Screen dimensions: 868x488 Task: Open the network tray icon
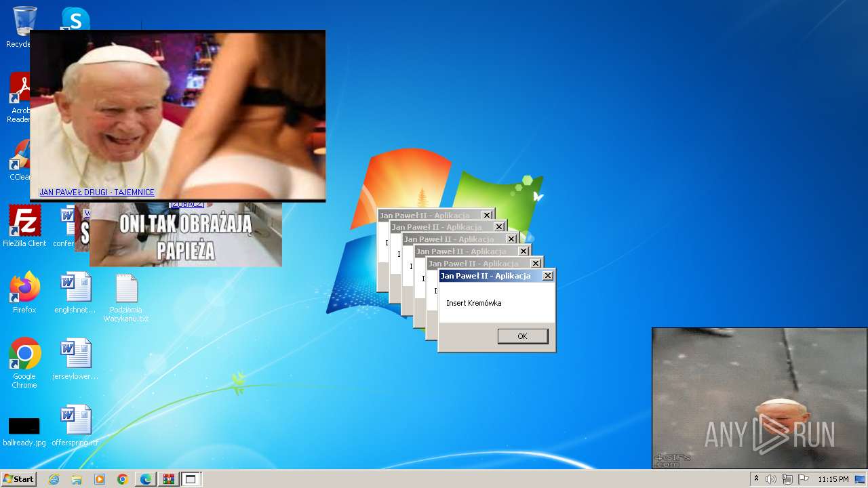click(x=787, y=479)
